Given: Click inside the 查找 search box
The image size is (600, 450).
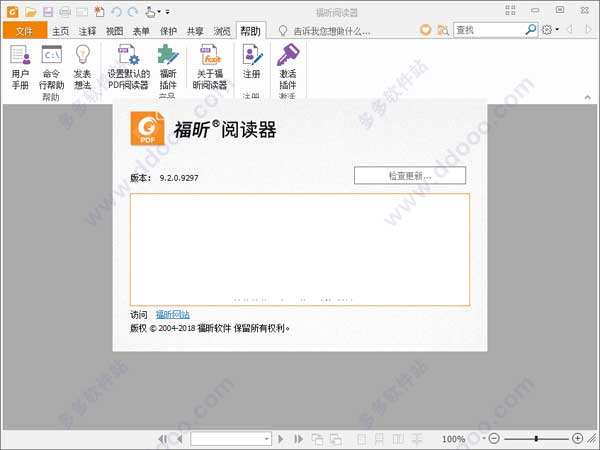Looking at the screenshot, I should coord(490,30).
